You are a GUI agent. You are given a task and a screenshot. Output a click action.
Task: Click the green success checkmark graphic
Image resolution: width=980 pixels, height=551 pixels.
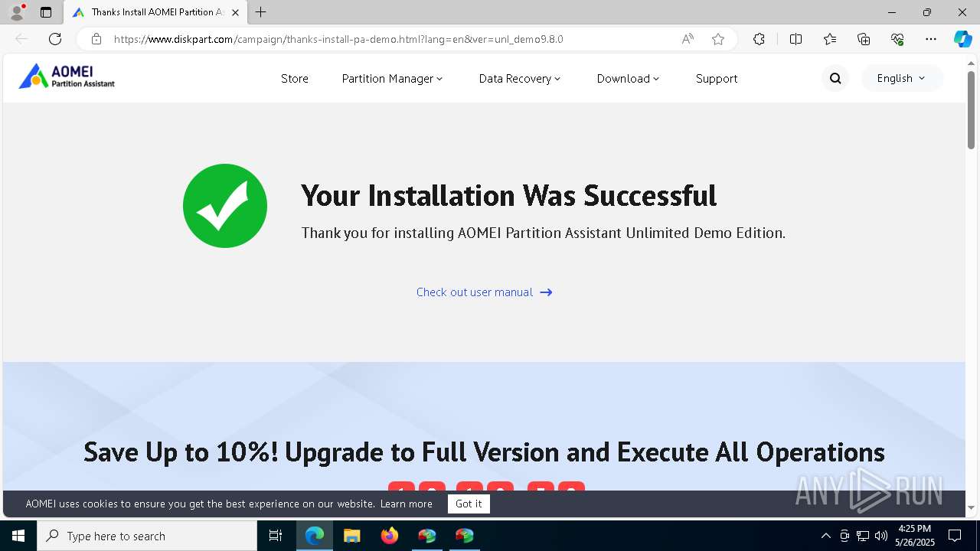225,206
